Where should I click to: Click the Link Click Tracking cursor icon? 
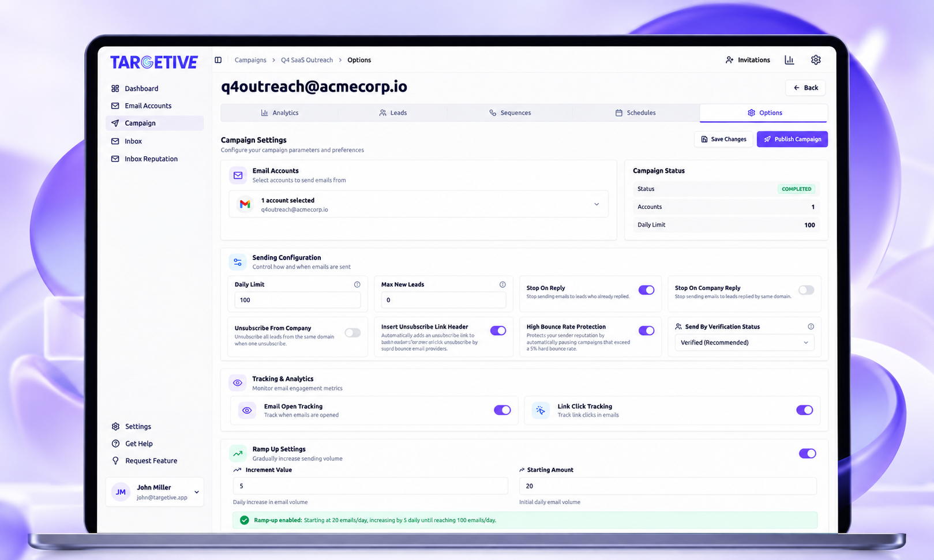pyautogui.click(x=541, y=410)
